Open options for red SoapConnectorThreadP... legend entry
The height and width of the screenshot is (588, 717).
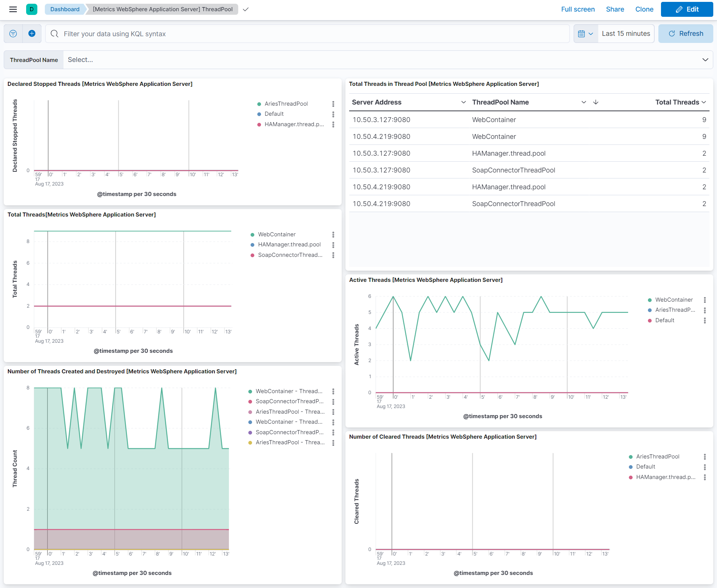click(333, 401)
